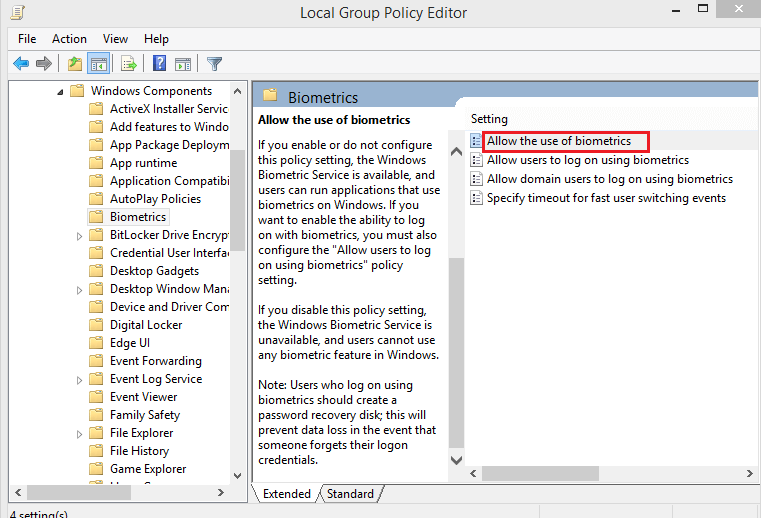Open the View menu
Screen dimensions: 761x518
click(x=115, y=39)
